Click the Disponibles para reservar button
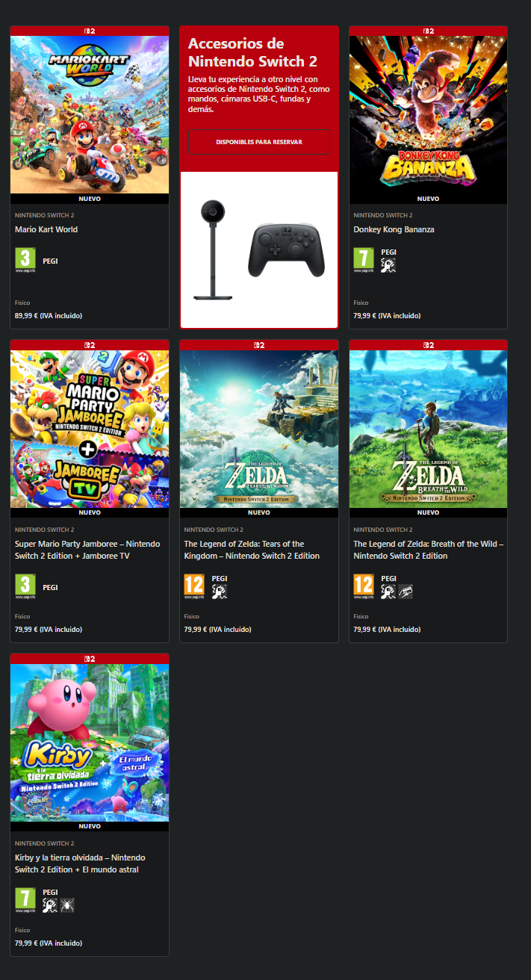Image resolution: width=531 pixels, height=980 pixels. (259, 142)
